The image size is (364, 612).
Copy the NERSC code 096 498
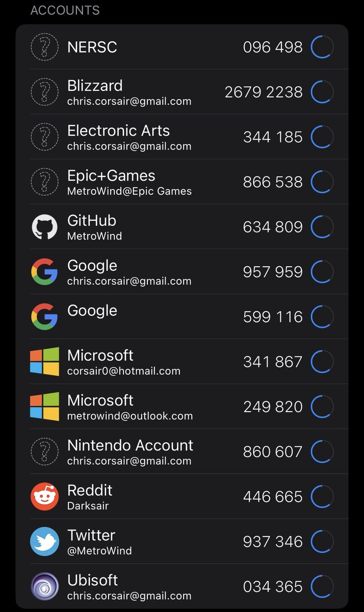click(x=273, y=47)
